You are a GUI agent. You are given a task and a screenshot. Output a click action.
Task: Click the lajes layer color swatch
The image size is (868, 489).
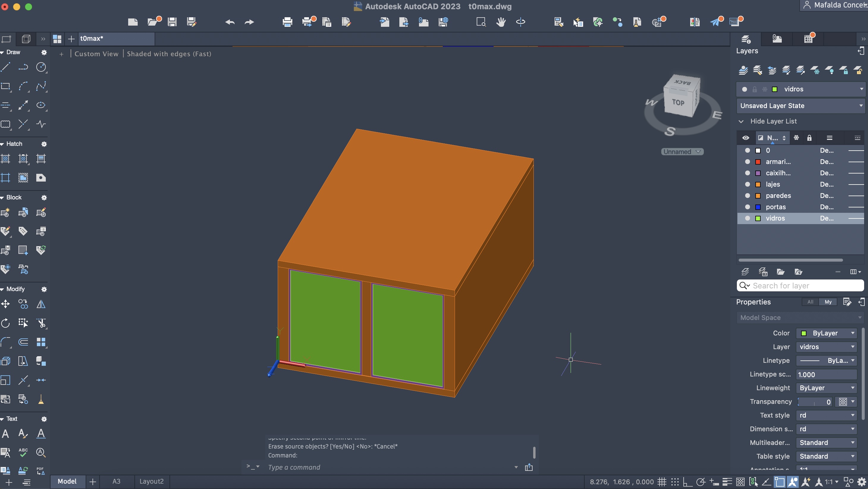pyautogui.click(x=758, y=185)
